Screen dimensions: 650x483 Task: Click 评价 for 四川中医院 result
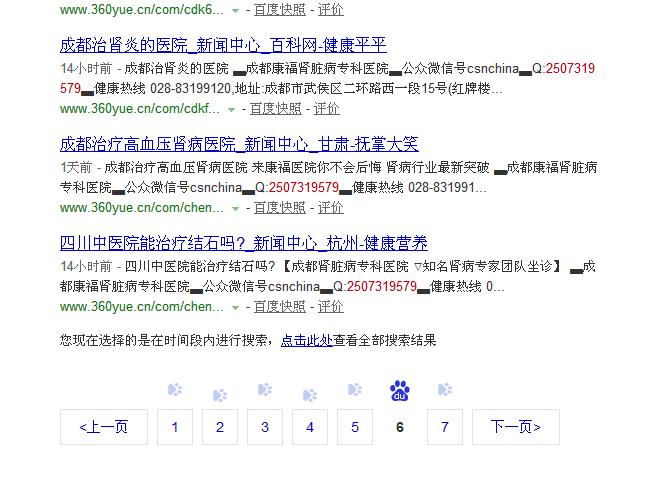[331, 307]
